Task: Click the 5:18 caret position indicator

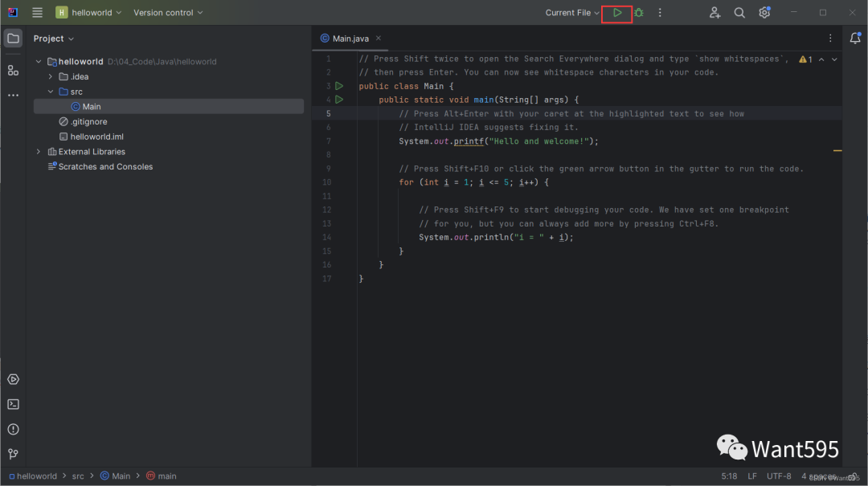Action: tap(729, 476)
